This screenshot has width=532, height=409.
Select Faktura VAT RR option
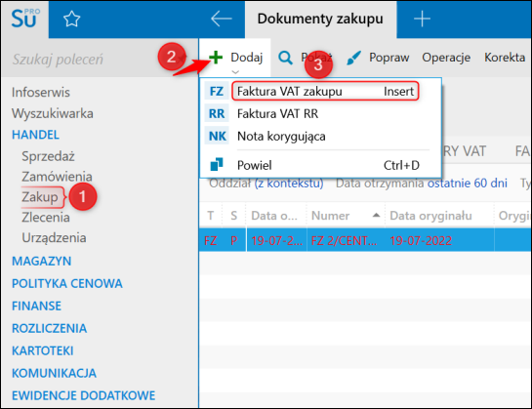[x=277, y=113]
